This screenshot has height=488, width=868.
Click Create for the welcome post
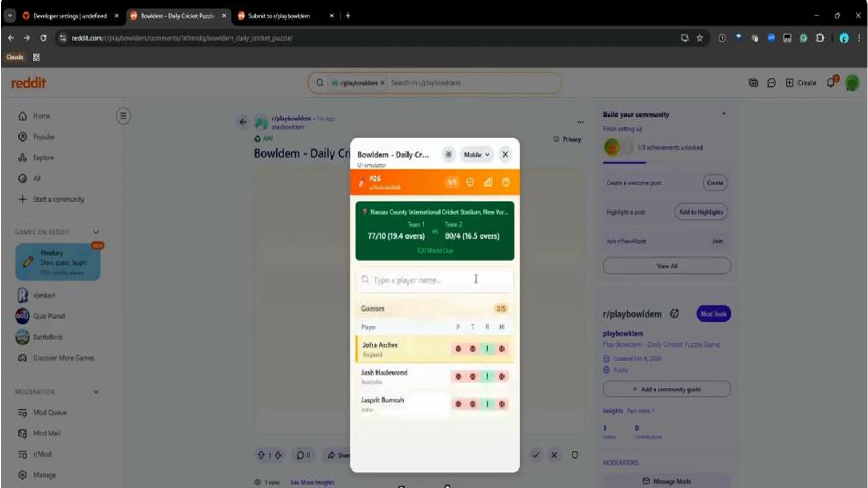(715, 183)
